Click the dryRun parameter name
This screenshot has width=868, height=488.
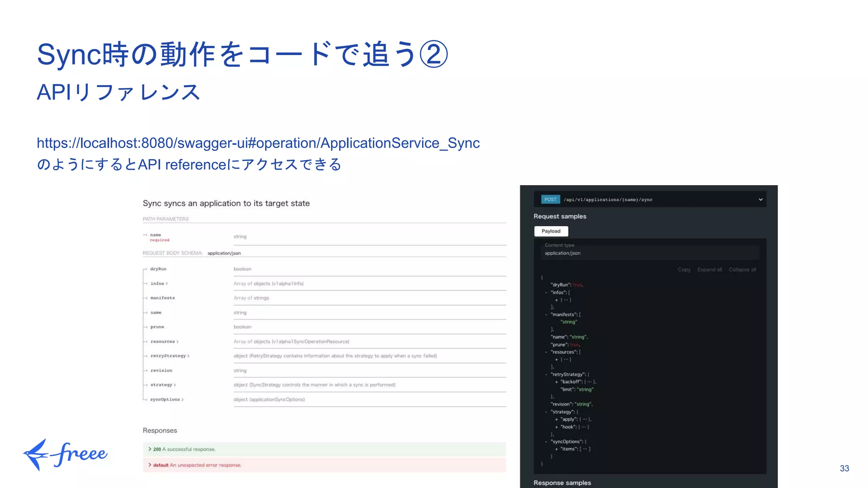[158, 269]
